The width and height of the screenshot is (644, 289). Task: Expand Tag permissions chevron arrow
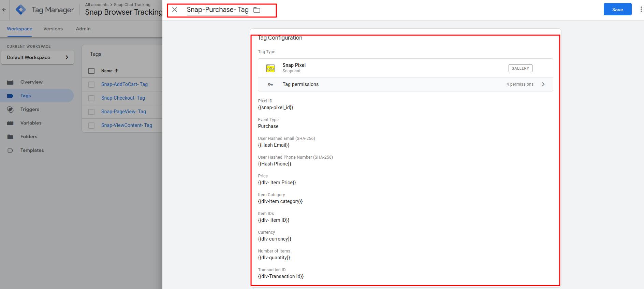(543, 84)
